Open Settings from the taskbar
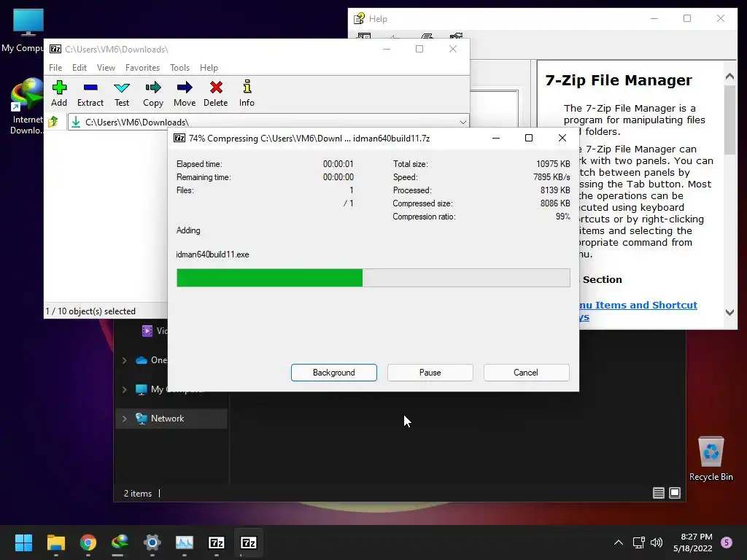Screen dimensions: 747x560 click(152, 542)
